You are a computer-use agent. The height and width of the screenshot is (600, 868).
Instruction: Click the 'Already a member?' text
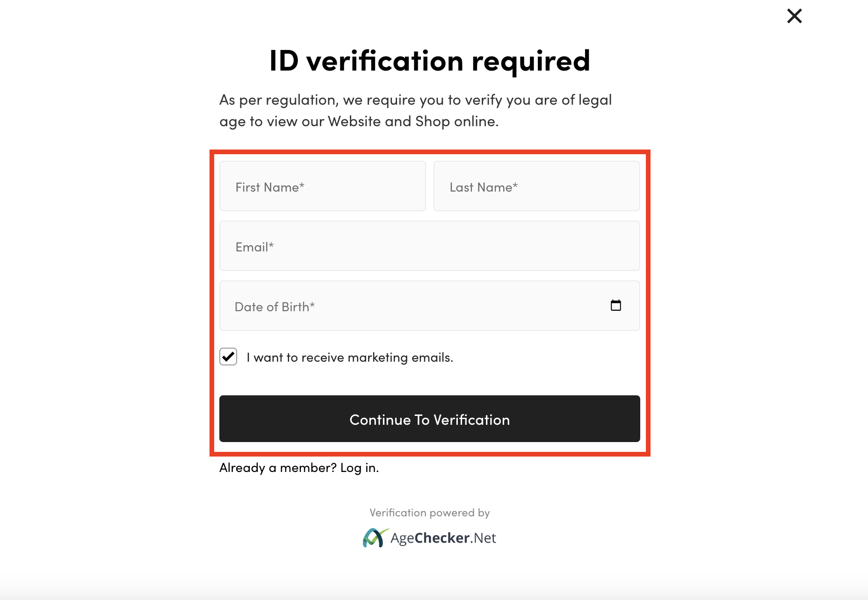(x=278, y=468)
